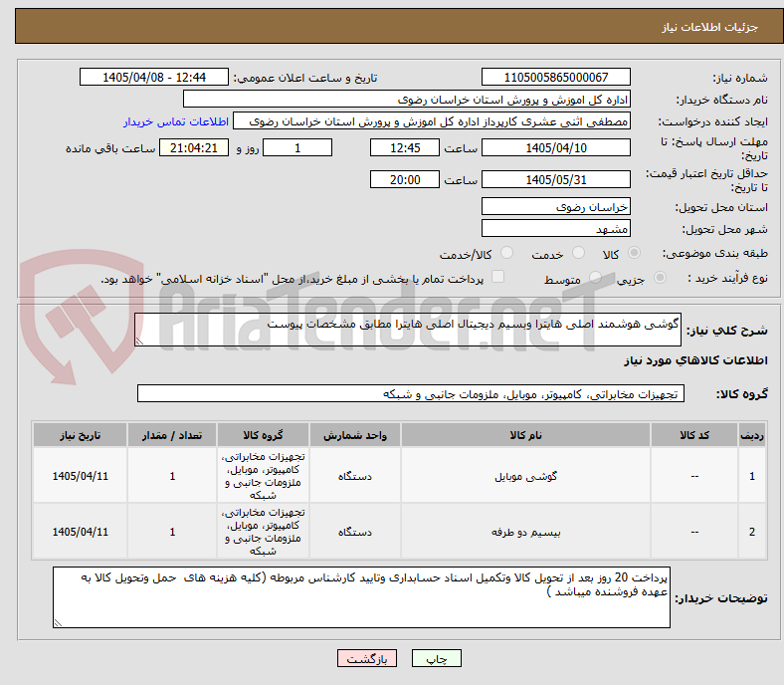Click row number 2 cell
This screenshot has width=784, height=685.
(752, 532)
